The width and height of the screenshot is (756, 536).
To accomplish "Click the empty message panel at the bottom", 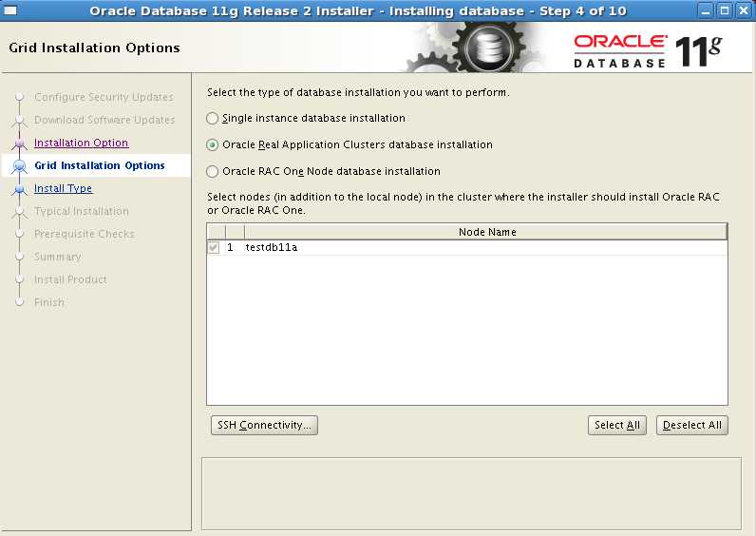I will pos(471,493).
